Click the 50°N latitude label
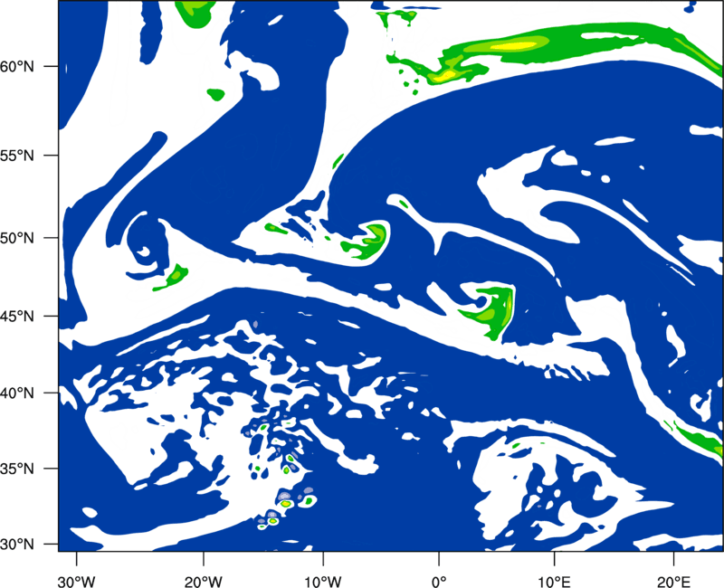 [x=17, y=238]
